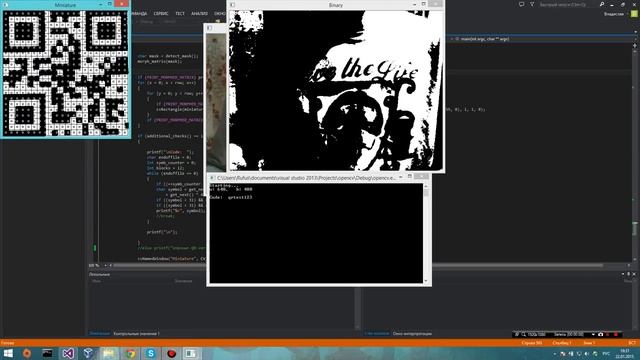
Task: Open Google Chrome from the taskbar
Action: [130, 353]
